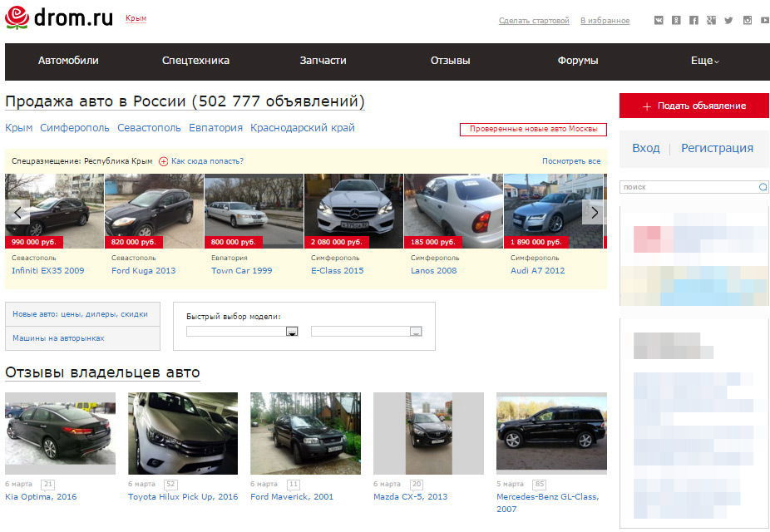The height and width of the screenshot is (532, 770).
Task: Open the Google Plus icon
Action: pos(711,20)
